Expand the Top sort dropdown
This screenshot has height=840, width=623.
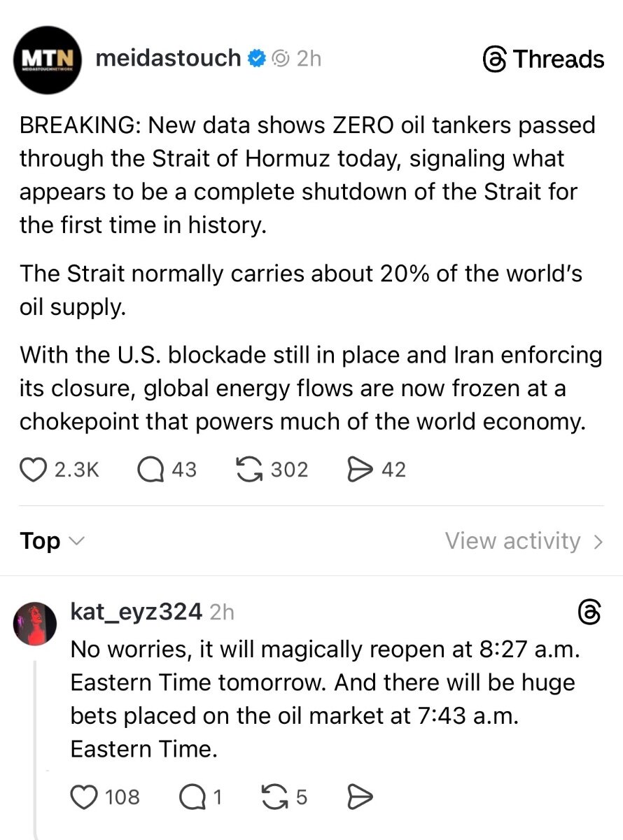tap(52, 541)
